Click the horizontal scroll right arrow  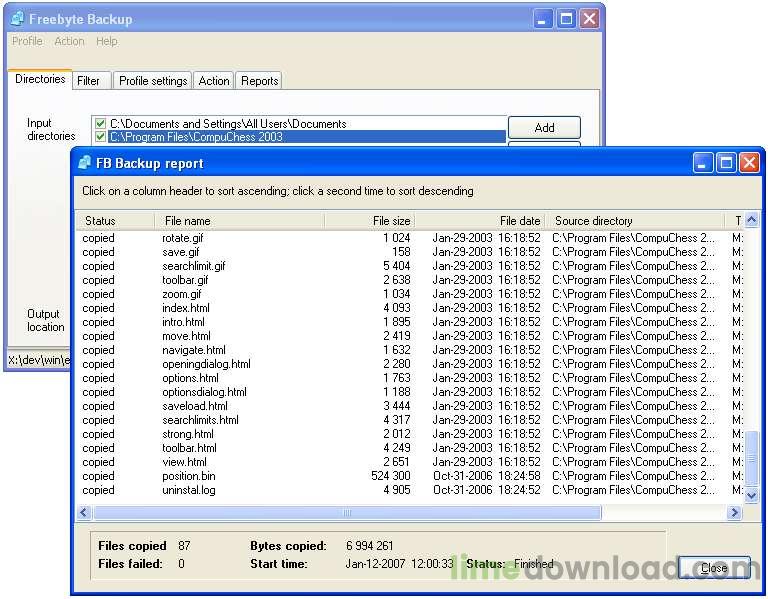point(734,512)
